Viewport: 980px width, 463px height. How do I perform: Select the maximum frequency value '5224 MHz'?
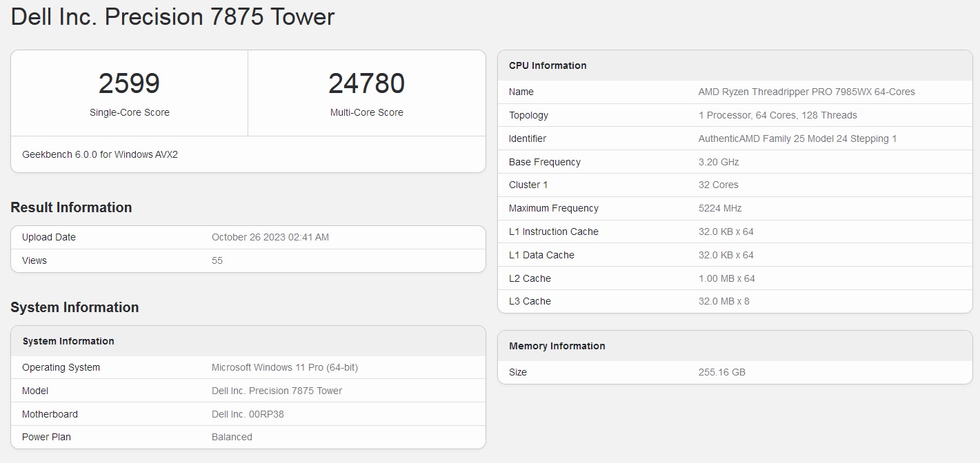pos(721,208)
